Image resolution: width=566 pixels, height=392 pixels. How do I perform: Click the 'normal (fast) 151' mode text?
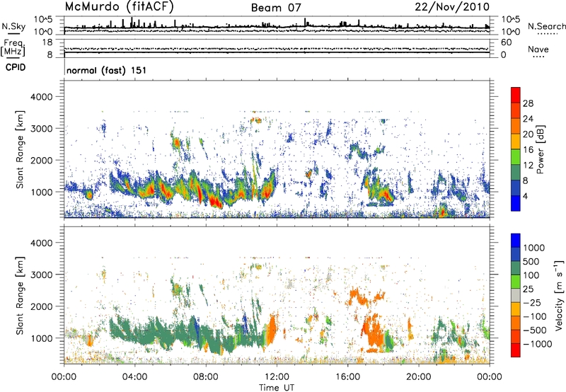107,70
